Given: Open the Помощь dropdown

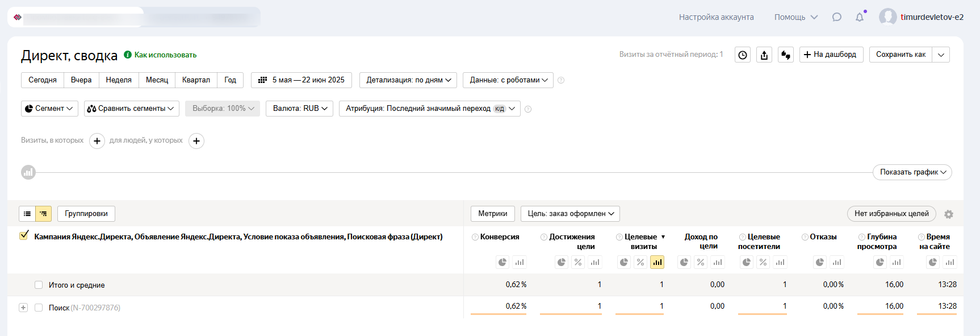Looking at the screenshot, I should click(x=796, y=17).
